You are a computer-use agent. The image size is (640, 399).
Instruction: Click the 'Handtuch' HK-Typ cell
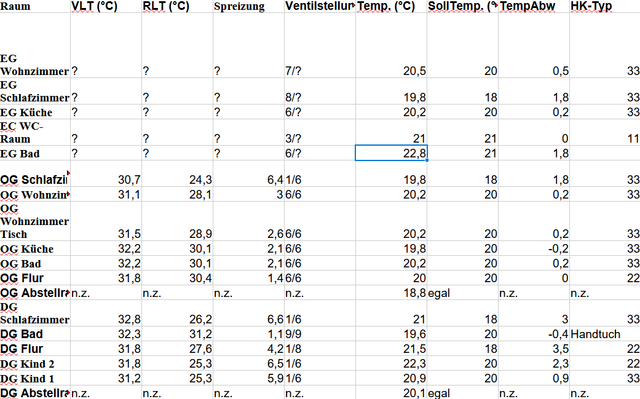tap(605, 334)
